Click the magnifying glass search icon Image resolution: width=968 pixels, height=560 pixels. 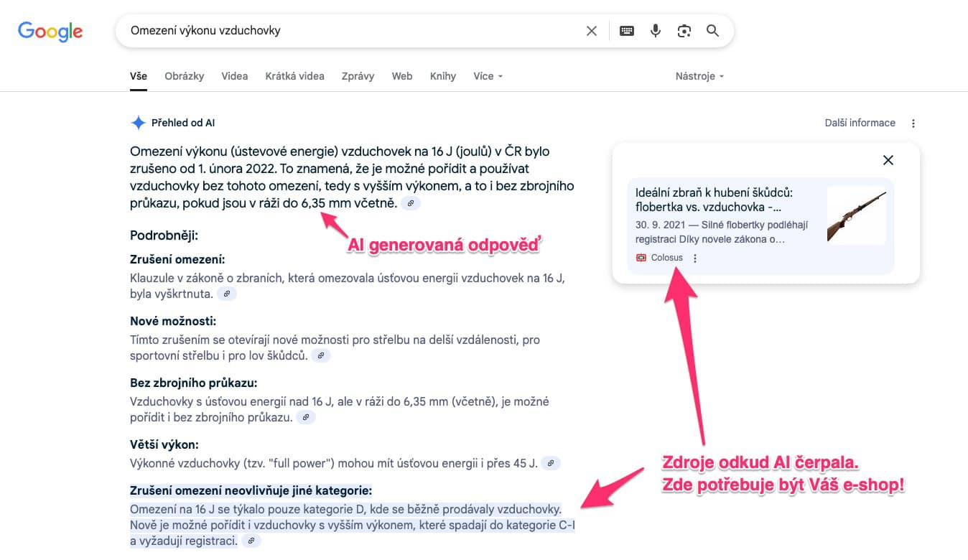pos(712,31)
